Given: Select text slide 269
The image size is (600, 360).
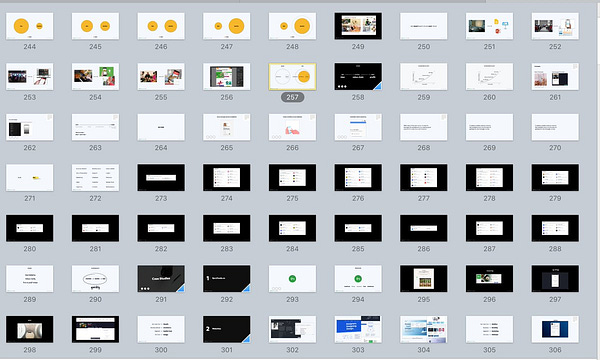Looking at the screenshot, I should tap(489, 127).
